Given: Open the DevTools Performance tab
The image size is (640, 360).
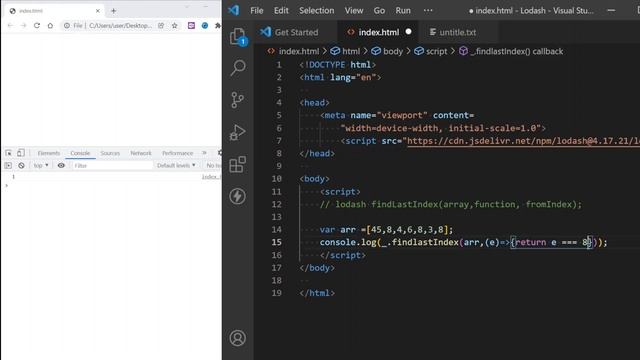Looking at the screenshot, I should 178,153.
